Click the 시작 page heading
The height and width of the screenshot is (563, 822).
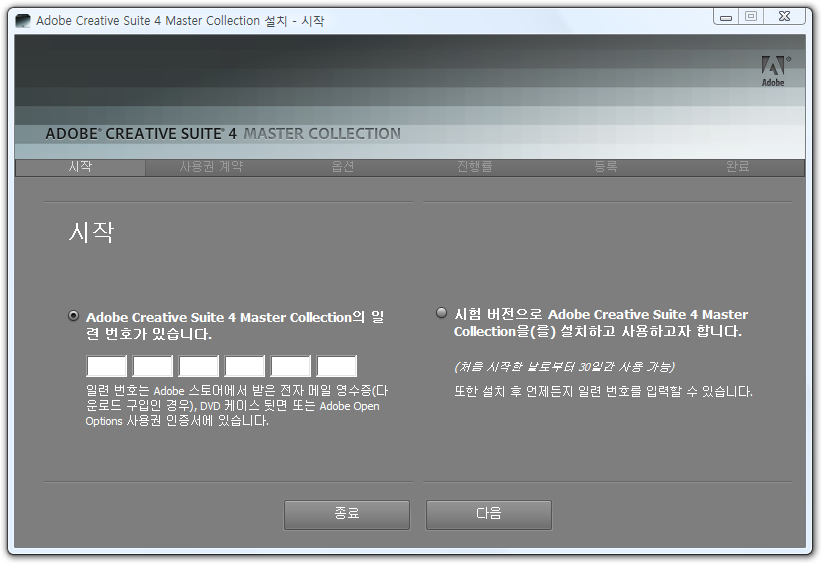point(91,232)
